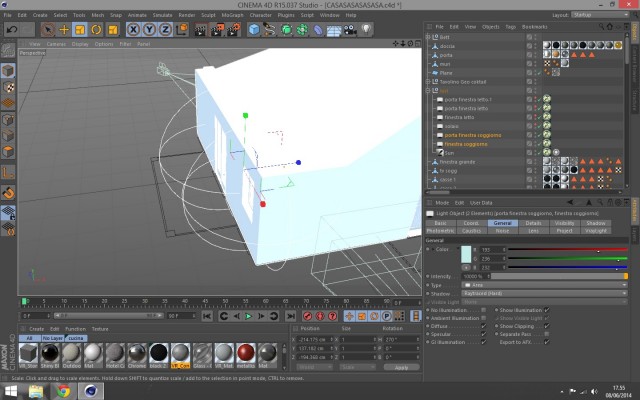Toggle the Export to AFX checkbox
The width and height of the screenshot is (640, 400).
point(547,342)
